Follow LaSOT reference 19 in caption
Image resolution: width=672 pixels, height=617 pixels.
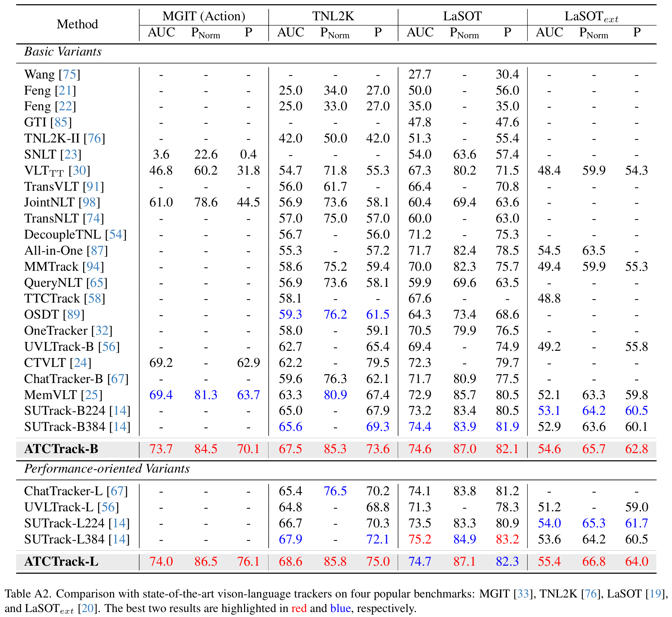pyautogui.click(x=655, y=594)
